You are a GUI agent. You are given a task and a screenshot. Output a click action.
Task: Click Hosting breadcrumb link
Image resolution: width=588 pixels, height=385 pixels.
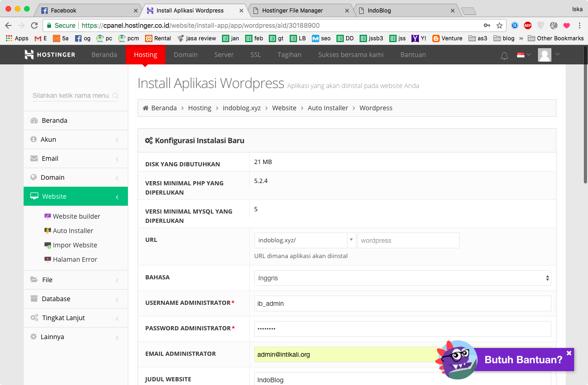pos(200,108)
